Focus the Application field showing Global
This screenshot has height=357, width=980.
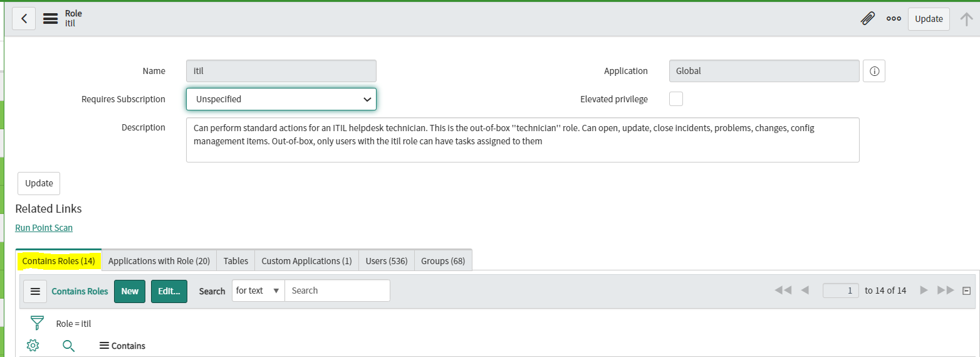point(764,71)
